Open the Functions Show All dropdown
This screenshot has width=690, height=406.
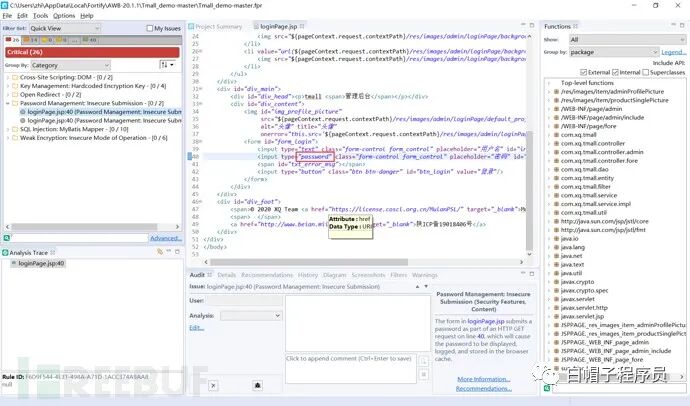(x=627, y=40)
